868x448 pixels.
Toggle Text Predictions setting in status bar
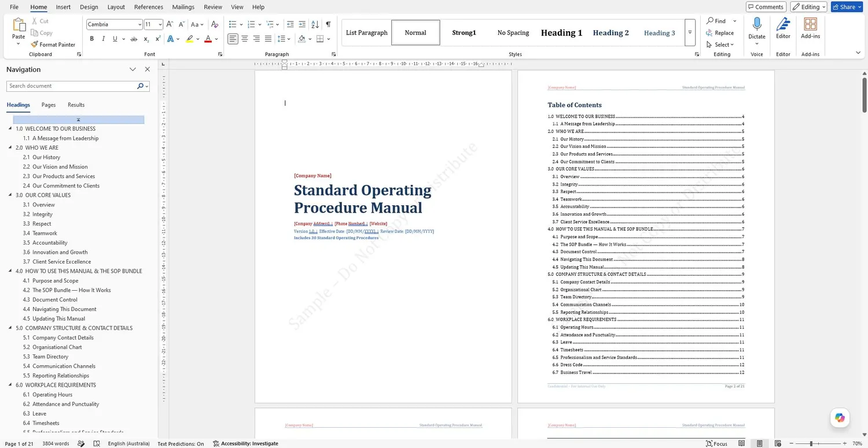[x=181, y=443]
